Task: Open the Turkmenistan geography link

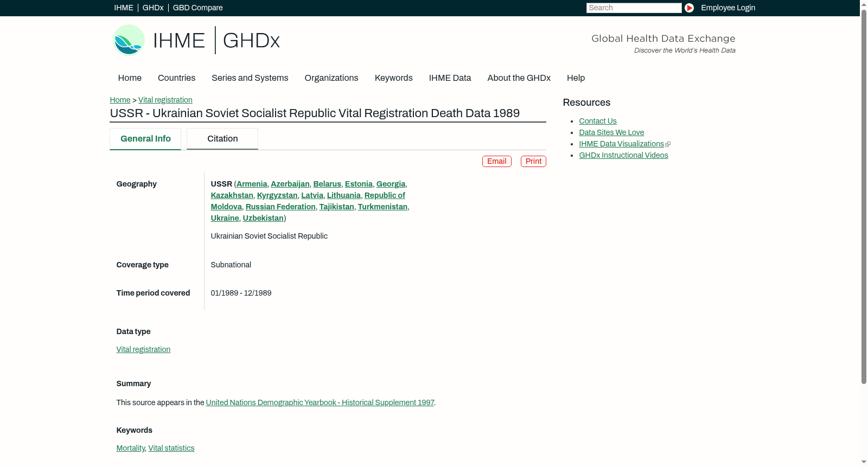Action: coord(382,207)
